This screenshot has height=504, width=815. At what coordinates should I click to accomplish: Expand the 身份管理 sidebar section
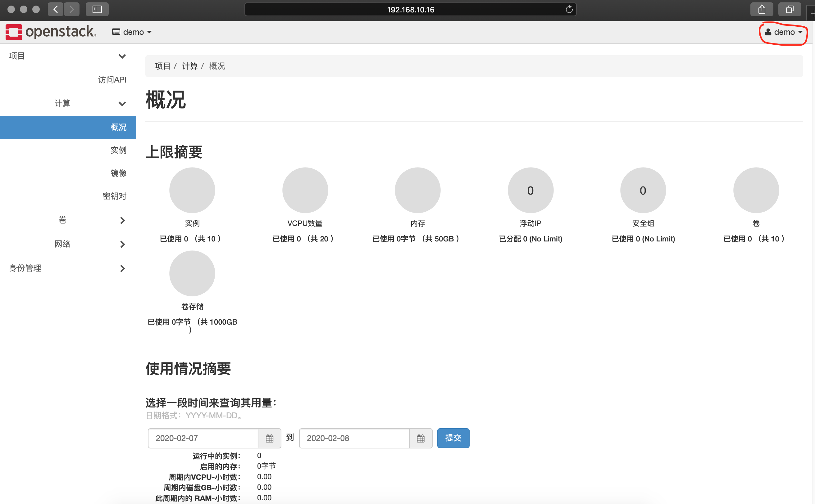coord(68,268)
